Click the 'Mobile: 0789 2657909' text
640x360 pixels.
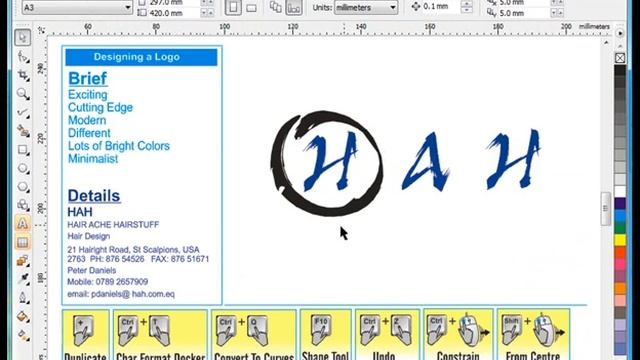[107, 282]
